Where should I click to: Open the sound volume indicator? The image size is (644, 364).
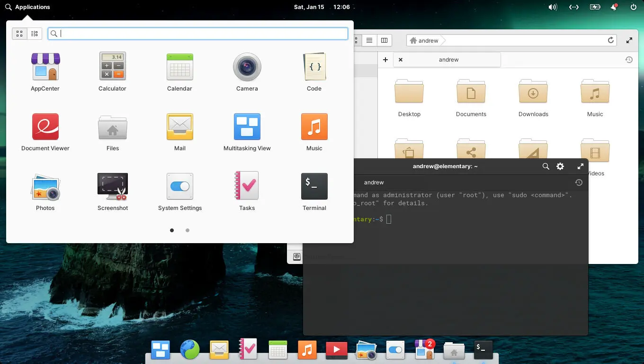(553, 7)
